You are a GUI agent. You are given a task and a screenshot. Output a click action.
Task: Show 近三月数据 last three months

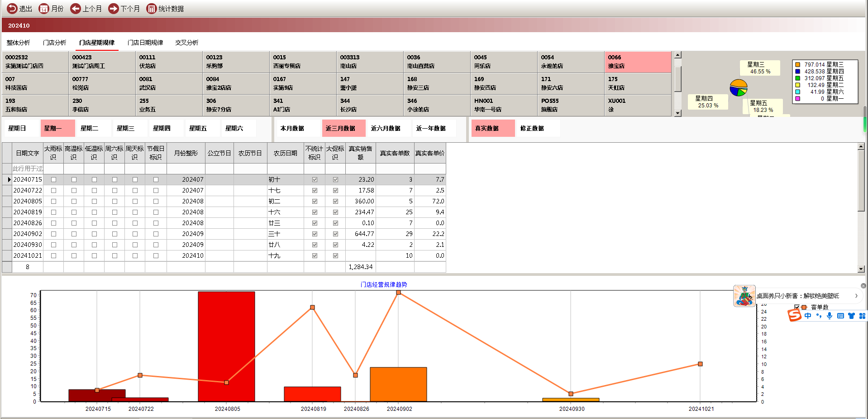click(x=343, y=128)
